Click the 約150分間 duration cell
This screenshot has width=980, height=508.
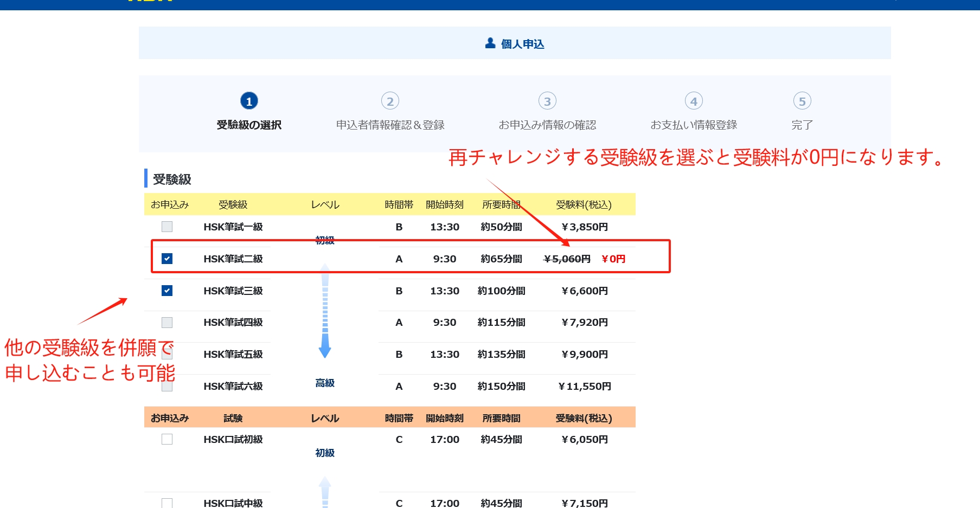(501, 386)
